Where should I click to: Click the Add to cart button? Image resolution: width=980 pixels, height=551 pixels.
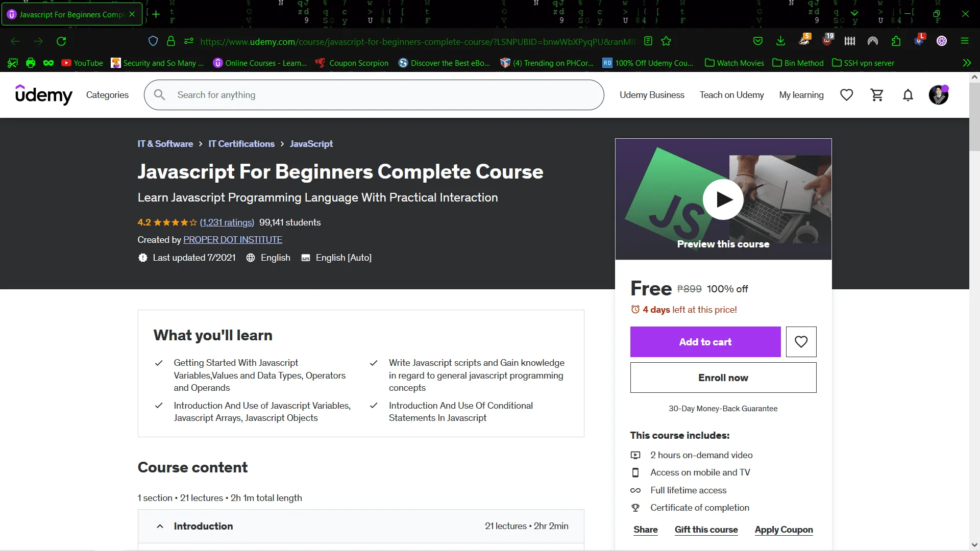point(705,342)
